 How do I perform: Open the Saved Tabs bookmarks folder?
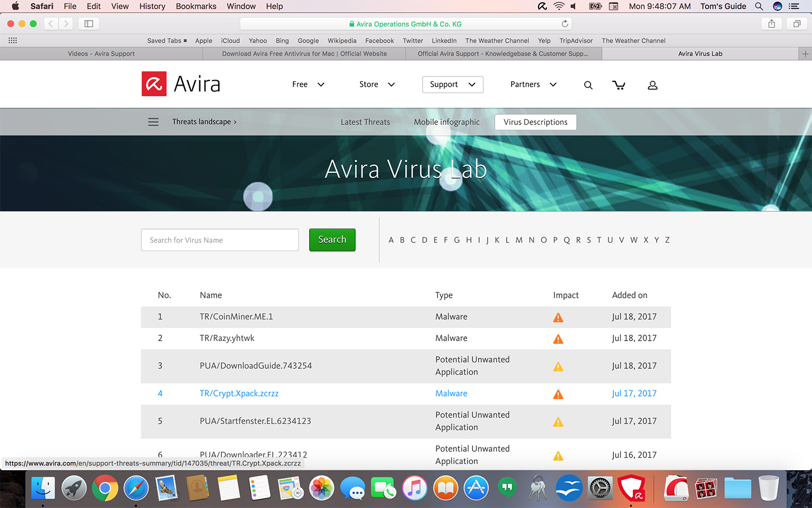pyautogui.click(x=167, y=41)
